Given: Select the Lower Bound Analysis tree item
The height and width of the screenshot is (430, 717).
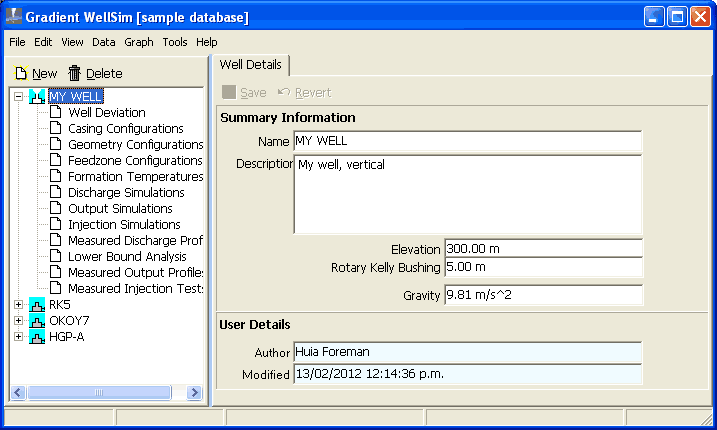Looking at the screenshot, I should tap(127, 257).
